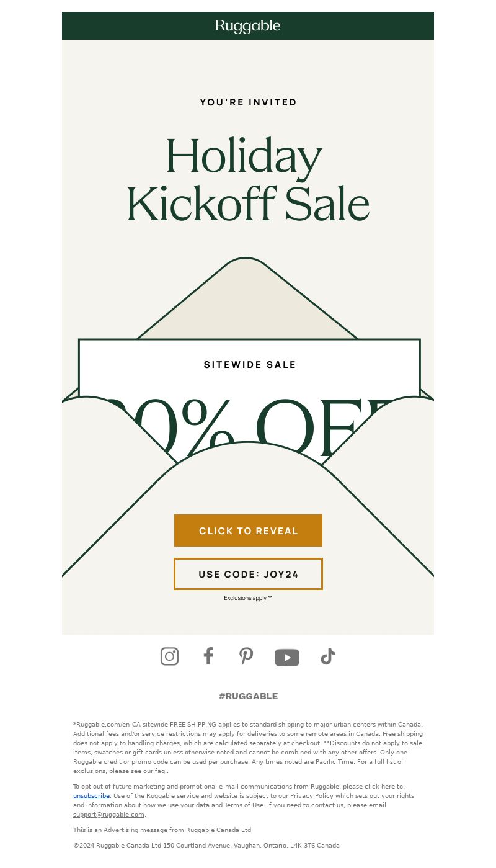This screenshot has height=868, width=496.
Task: Click the #RUGGABLE hashtag text
Action: pos(248,696)
